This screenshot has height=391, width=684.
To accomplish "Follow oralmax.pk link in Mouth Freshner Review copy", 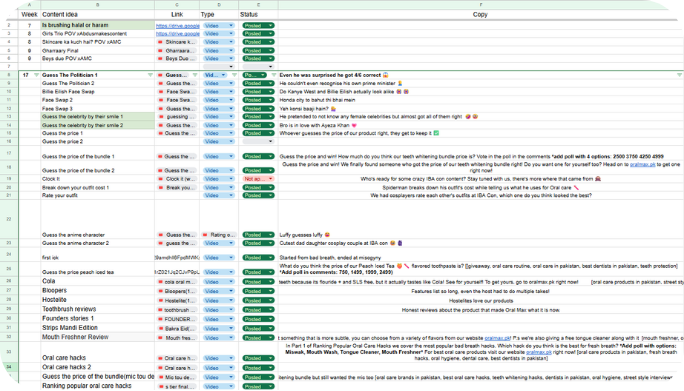I will click(497, 338).
